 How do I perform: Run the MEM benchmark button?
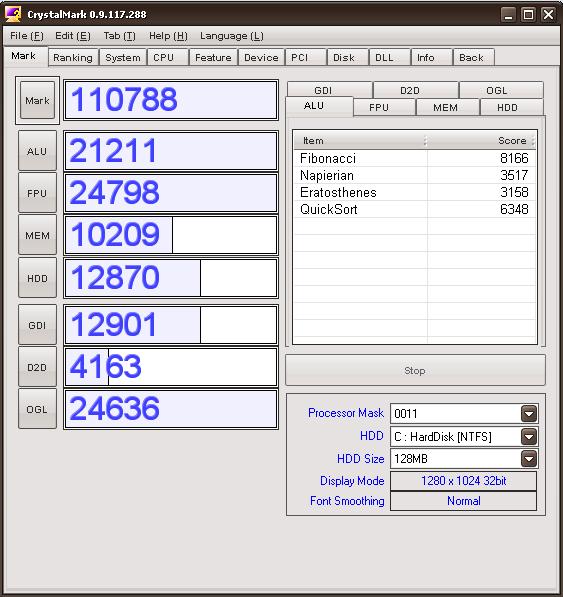click(37, 235)
